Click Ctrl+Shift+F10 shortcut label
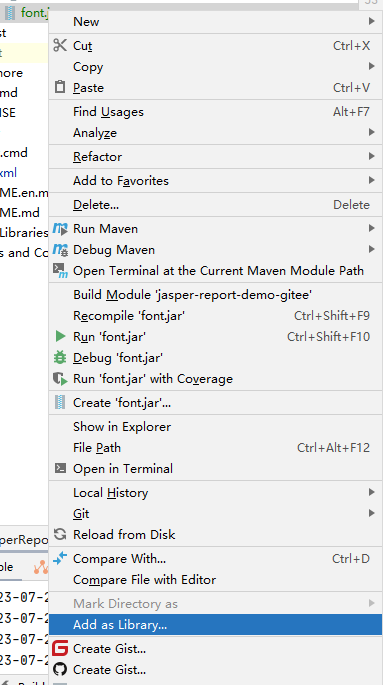This screenshot has width=383, height=685. [328, 336]
